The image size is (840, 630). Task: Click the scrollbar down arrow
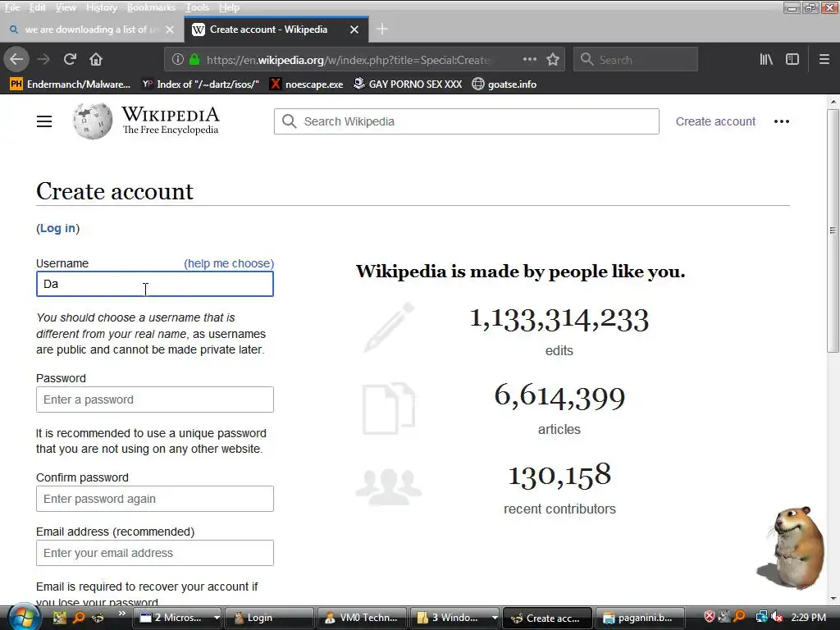click(x=833, y=598)
